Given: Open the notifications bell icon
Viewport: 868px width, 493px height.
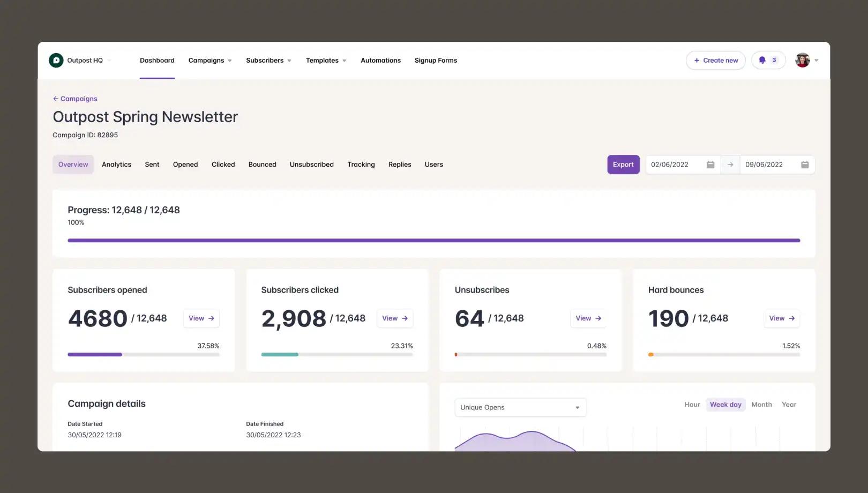Looking at the screenshot, I should tap(762, 60).
